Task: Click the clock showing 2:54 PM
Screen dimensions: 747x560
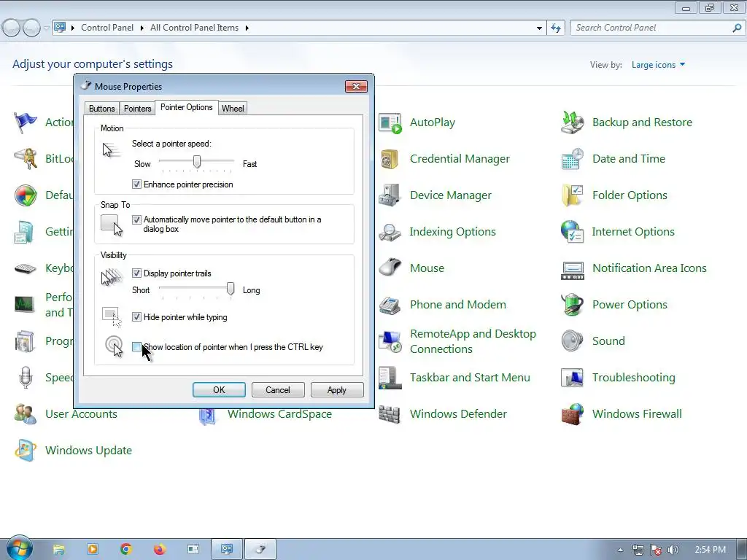Action: click(711, 550)
